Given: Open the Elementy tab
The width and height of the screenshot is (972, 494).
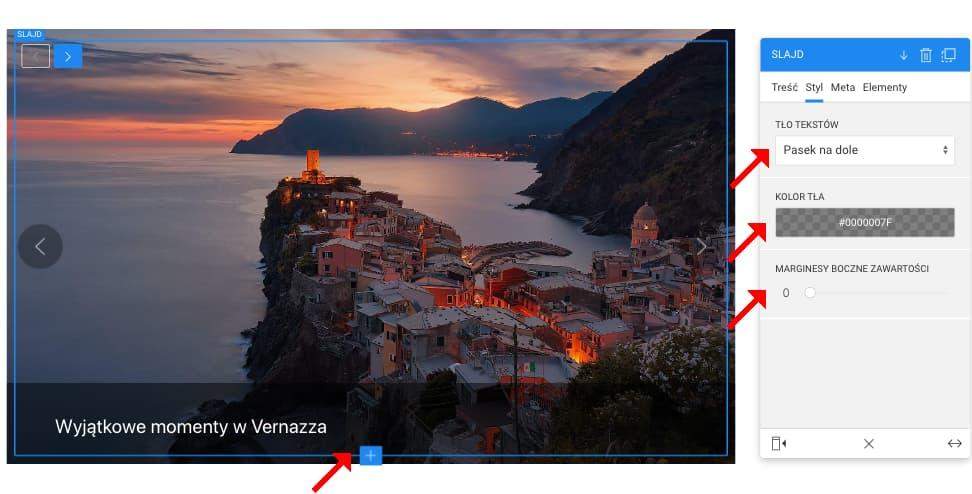Looking at the screenshot, I should (885, 87).
